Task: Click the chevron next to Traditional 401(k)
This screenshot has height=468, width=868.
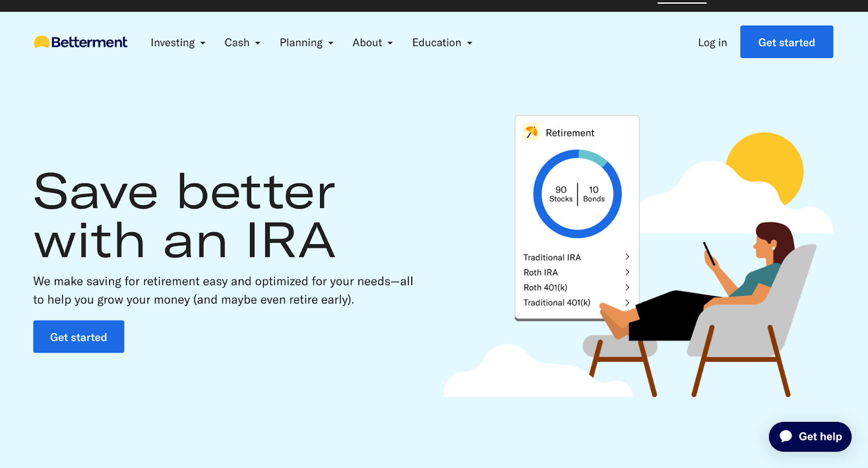Action: pos(627,302)
